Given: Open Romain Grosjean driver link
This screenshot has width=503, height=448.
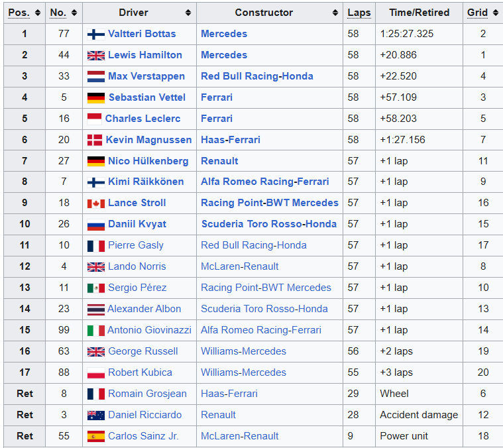Looking at the screenshot, I should point(147,394).
